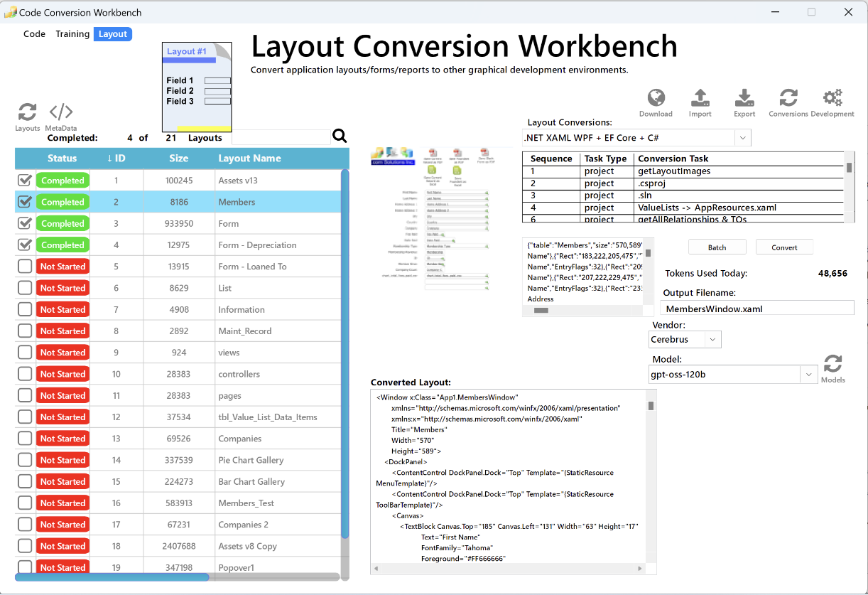Select the Bar Chart Gallery layout row
This screenshot has height=595, width=868.
point(178,481)
